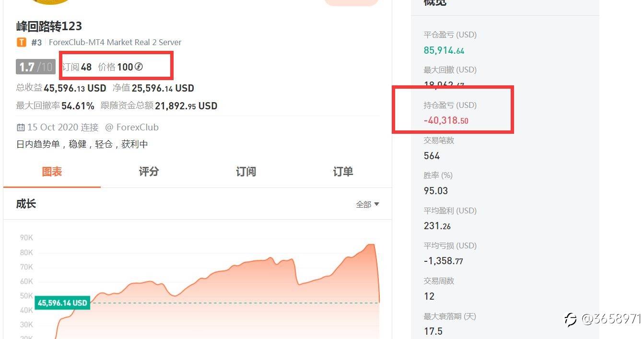Screen dimensions: 644x339
Task: Click the #3 rank label
Action: pos(36,42)
